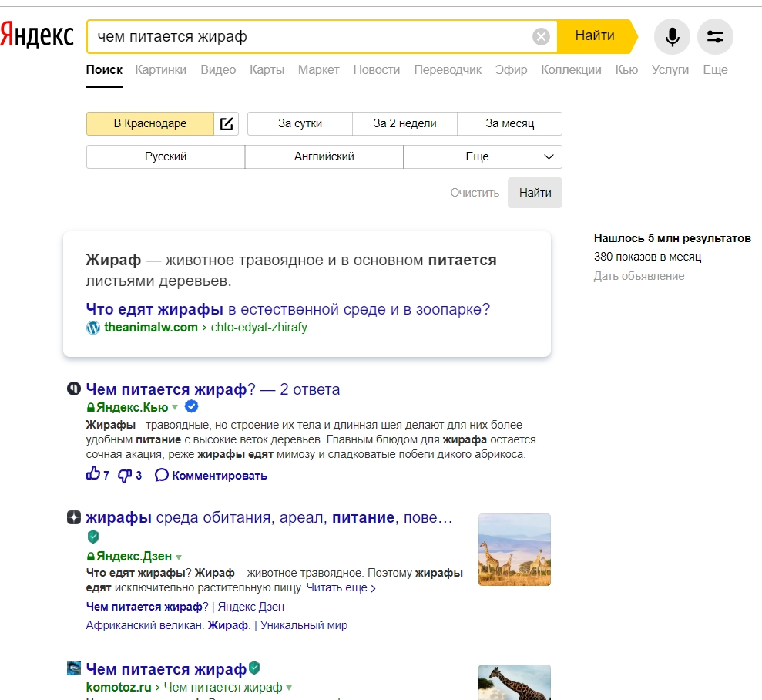Click the edit region pencil icon
The width and height of the screenshot is (762, 700).
[x=227, y=123]
